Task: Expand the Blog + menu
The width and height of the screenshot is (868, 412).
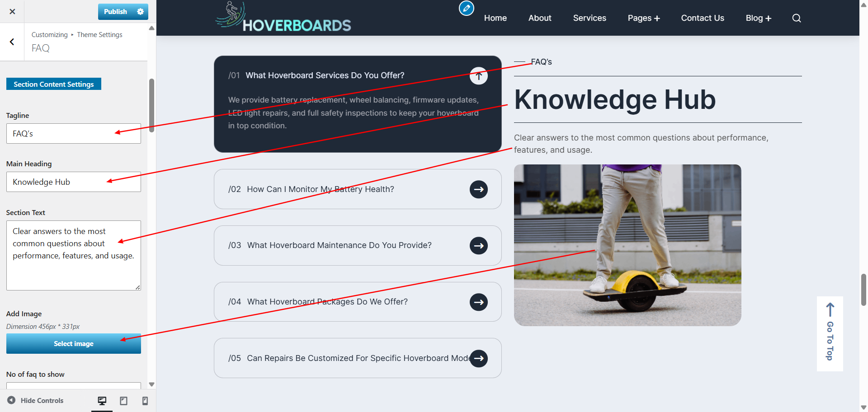Action: (759, 18)
